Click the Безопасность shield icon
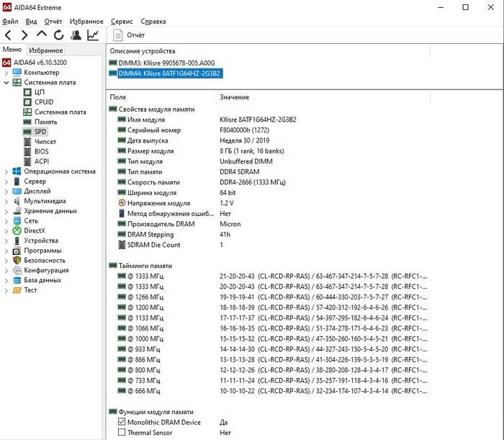This screenshot has width=504, height=440. pos(17,261)
